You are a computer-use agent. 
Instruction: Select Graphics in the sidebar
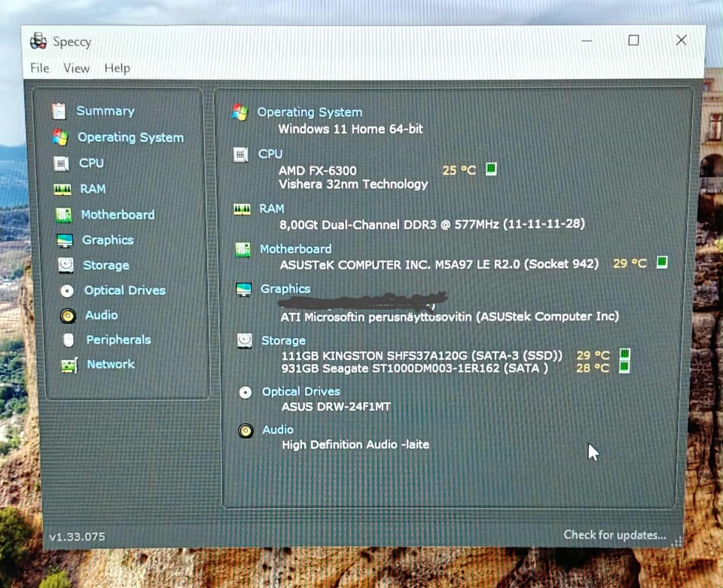(x=108, y=240)
